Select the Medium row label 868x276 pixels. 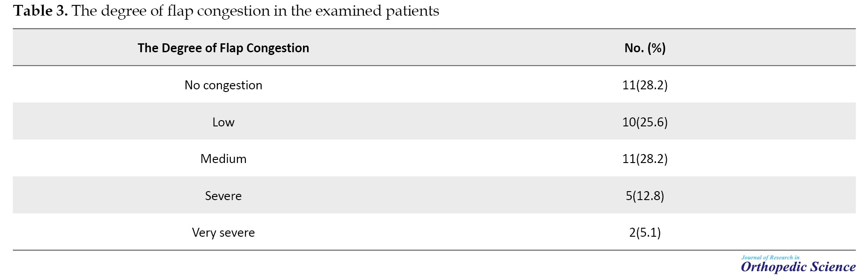[x=223, y=159]
